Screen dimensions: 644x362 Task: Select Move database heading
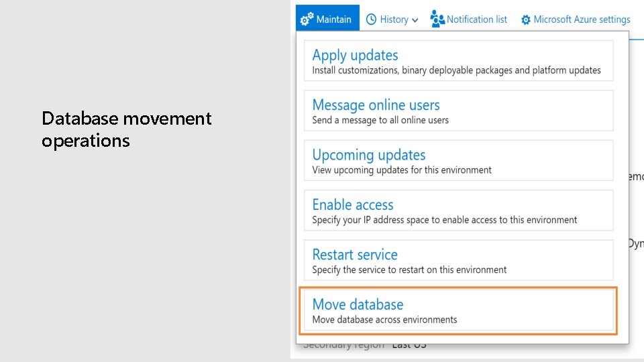(x=358, y=304)
